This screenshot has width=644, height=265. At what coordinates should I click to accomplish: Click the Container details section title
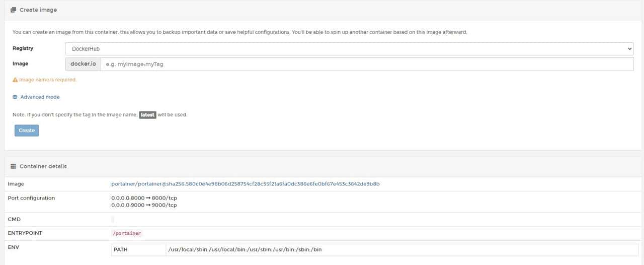(x=43, y=166)
